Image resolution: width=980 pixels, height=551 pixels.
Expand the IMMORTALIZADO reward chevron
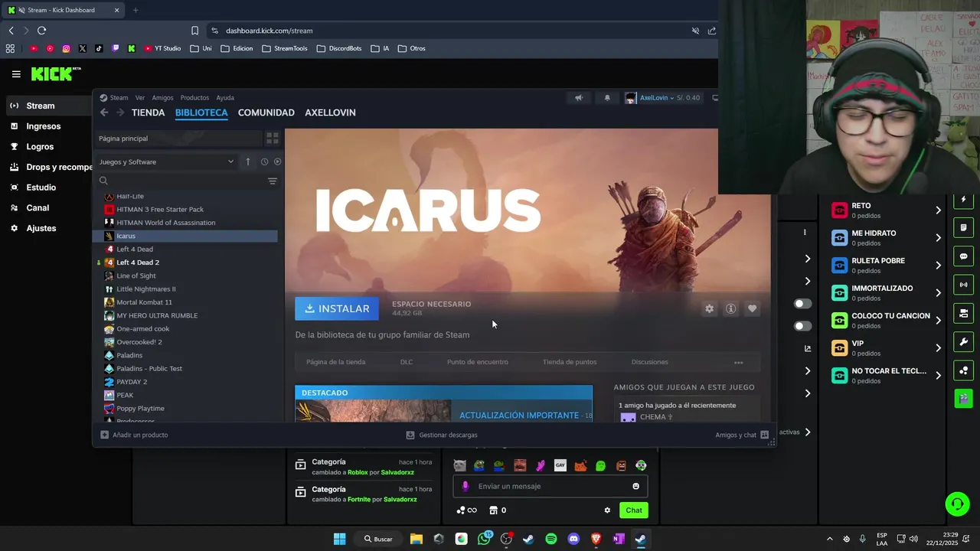(938, 293)
